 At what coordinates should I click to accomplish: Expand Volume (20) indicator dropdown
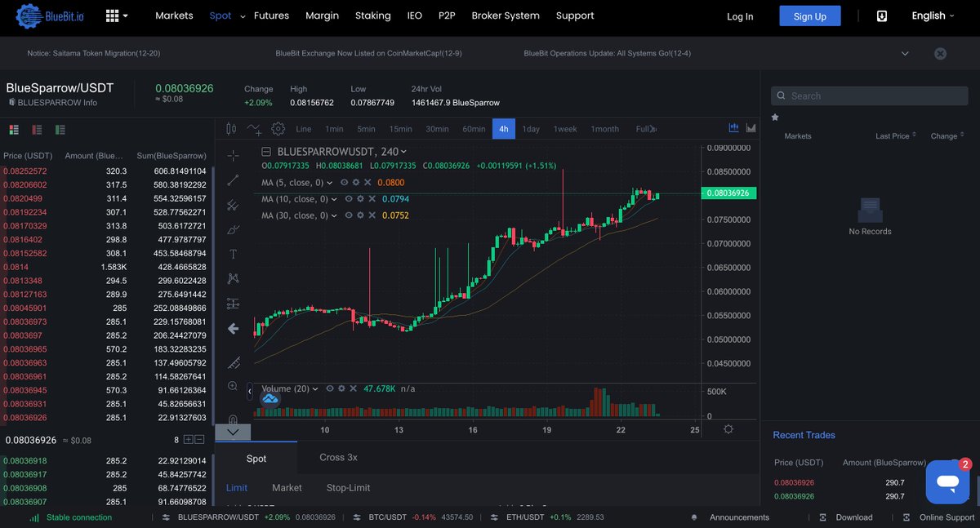click(316, 389)
